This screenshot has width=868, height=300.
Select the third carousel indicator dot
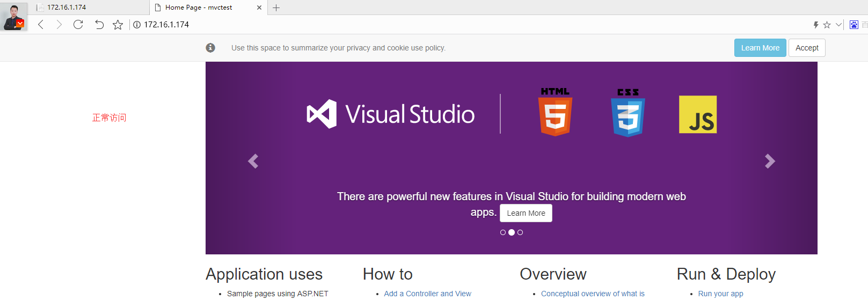point(520,232)
